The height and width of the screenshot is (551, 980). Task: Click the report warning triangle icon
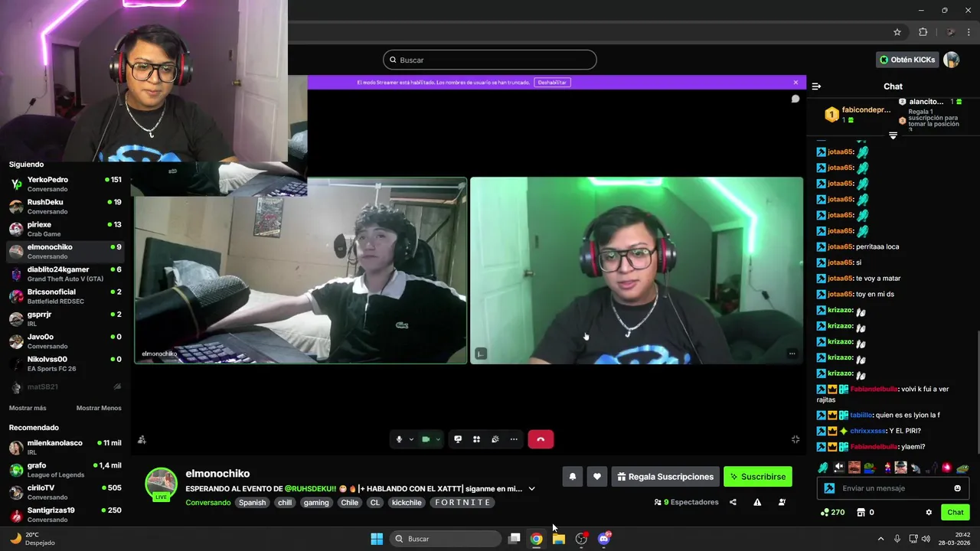click(757, 503)
